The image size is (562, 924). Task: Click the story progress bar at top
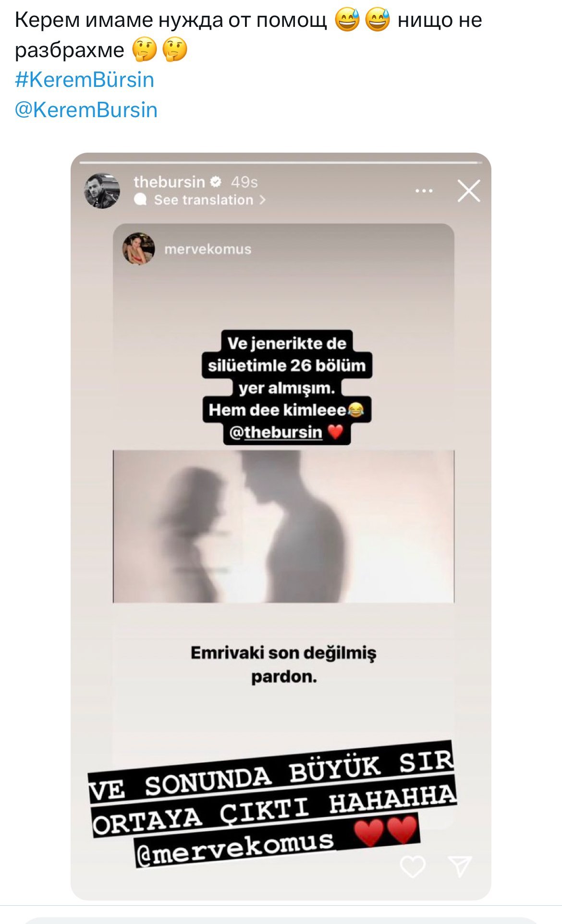point(281,163)
